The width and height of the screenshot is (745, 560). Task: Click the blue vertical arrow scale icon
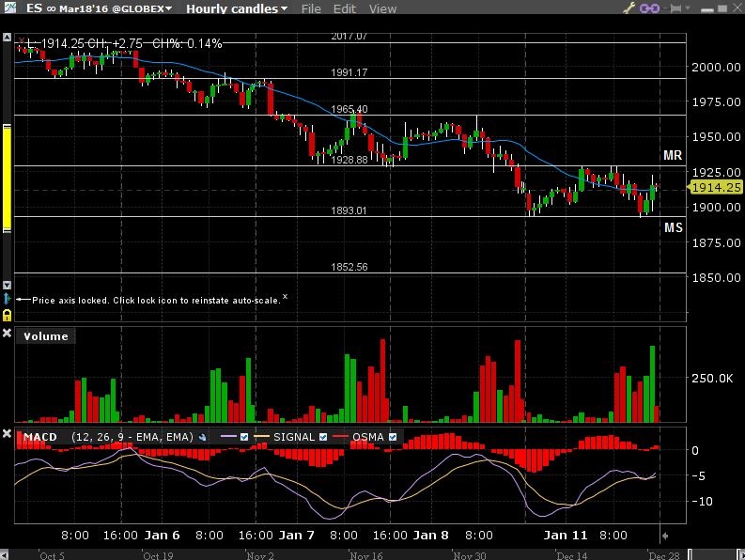tap(7, 298)
